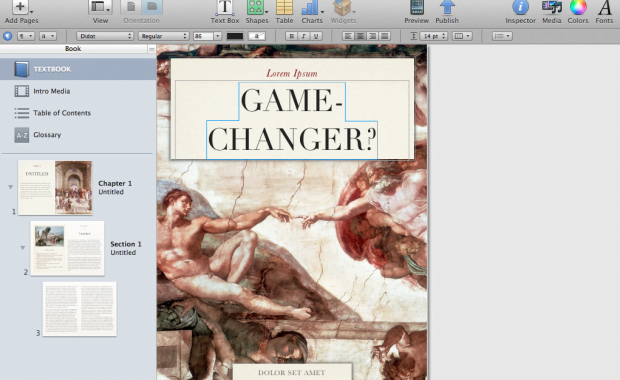The image size is (620, 380).
Task: Toggle underline formatting
Action: coord(316,36)
